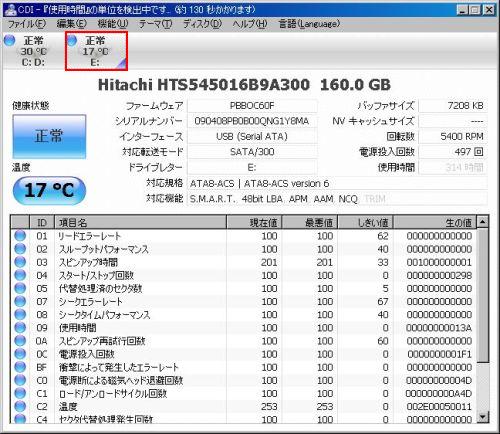Click raw value 0000000001F1 in row 0C
Screen dimensions: 500x434
pos(439,354)
